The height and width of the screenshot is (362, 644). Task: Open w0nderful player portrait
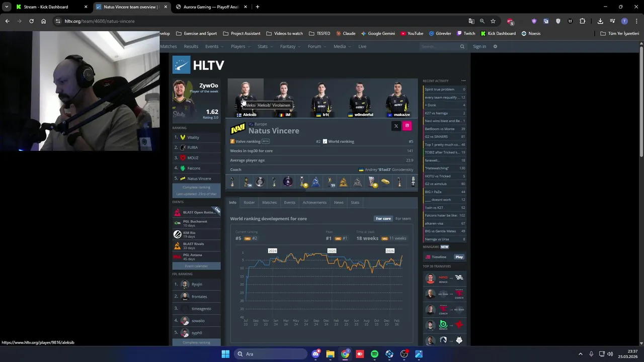[360, 99]
